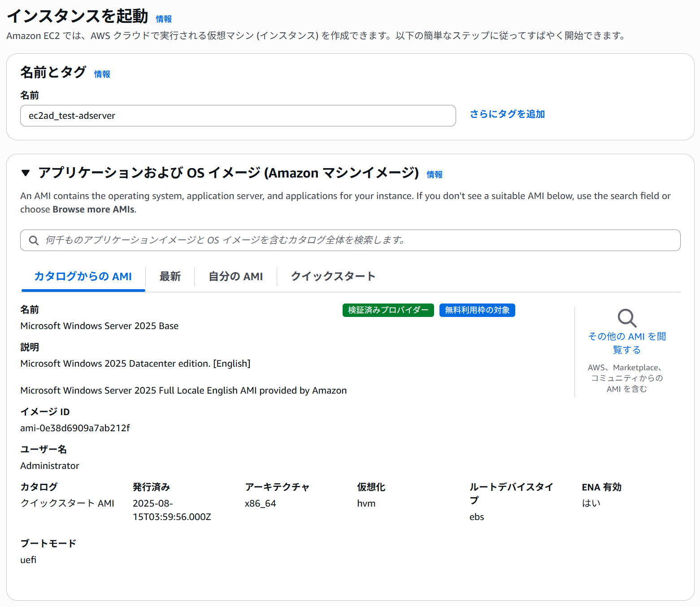The height and width of the screenshot is (607, 700).
Task: Collapse the Application and OS Images section
Action: coord(26,173)
